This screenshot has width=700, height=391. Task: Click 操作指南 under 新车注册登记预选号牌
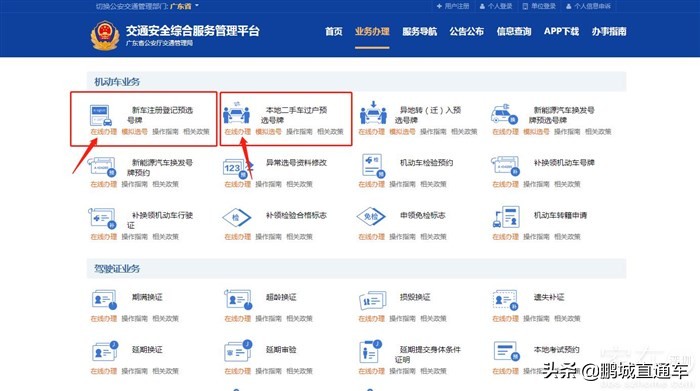coord(165,132)
